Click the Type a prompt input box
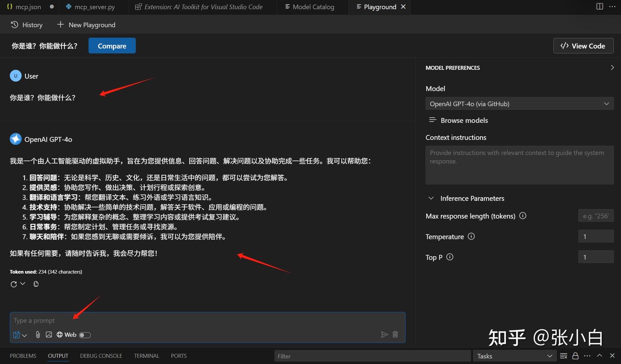621x364 pixels. coord(207,320)
